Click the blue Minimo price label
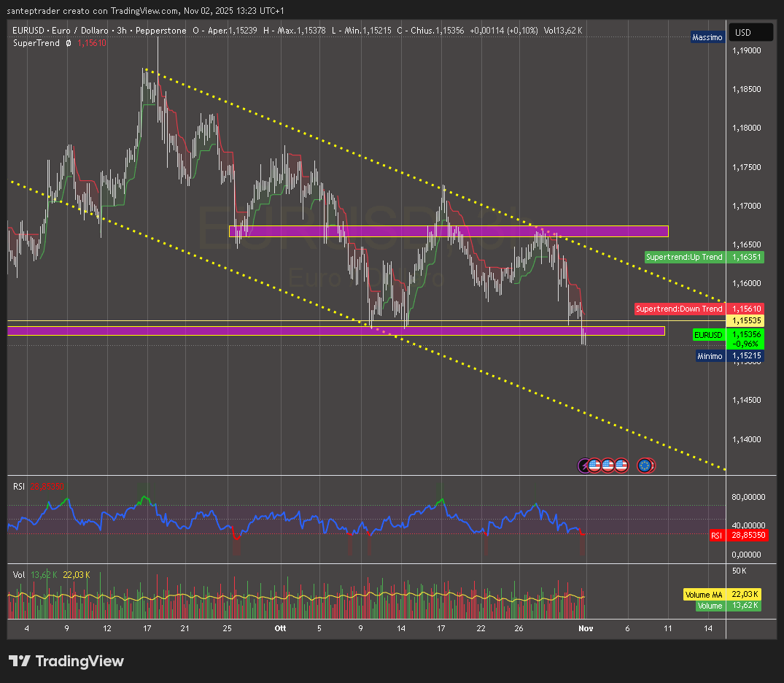784x683 pixels. 710,356
